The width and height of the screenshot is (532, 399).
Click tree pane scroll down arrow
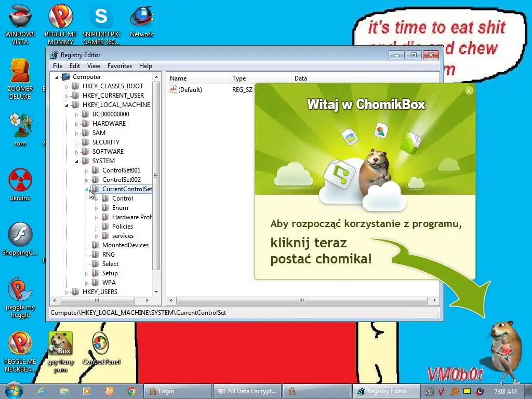(156, 292)
